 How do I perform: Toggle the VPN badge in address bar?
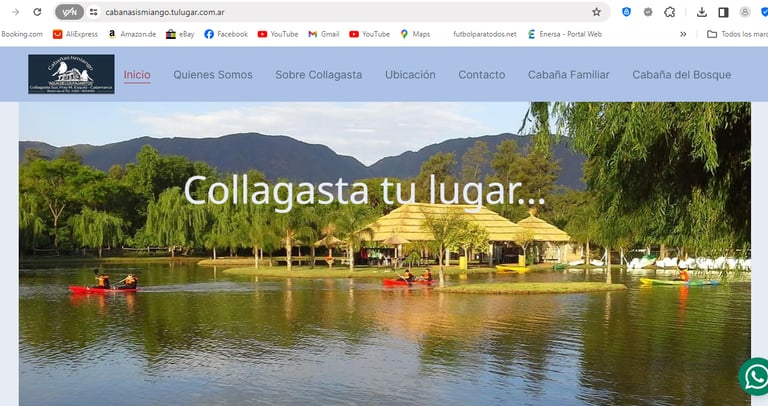[x=69, y=12]
